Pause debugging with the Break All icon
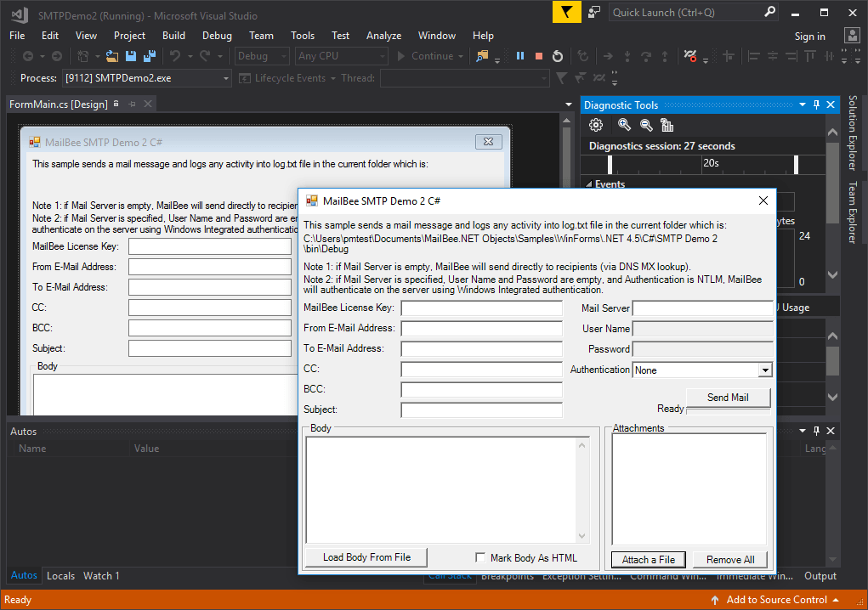Image resolution: width=868 pixels, height=610 pixels. [520, 56]
